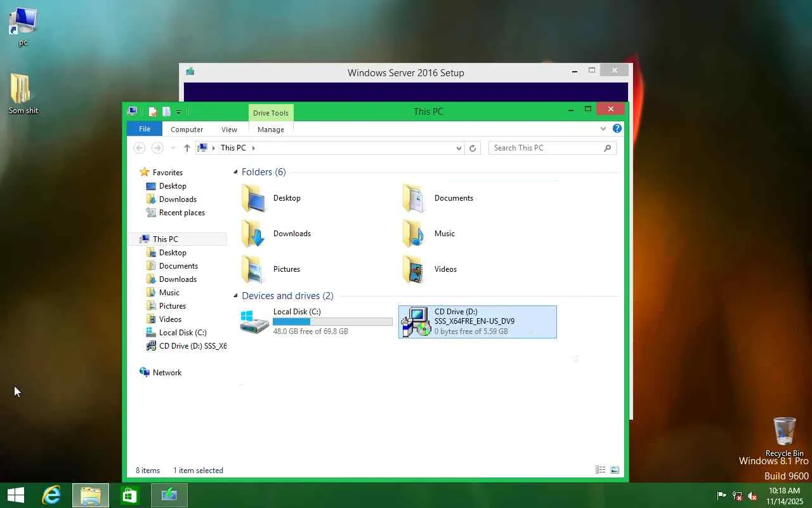Click the Forward navigation arrow
The image size is (812, 508).
click(157, 148)
